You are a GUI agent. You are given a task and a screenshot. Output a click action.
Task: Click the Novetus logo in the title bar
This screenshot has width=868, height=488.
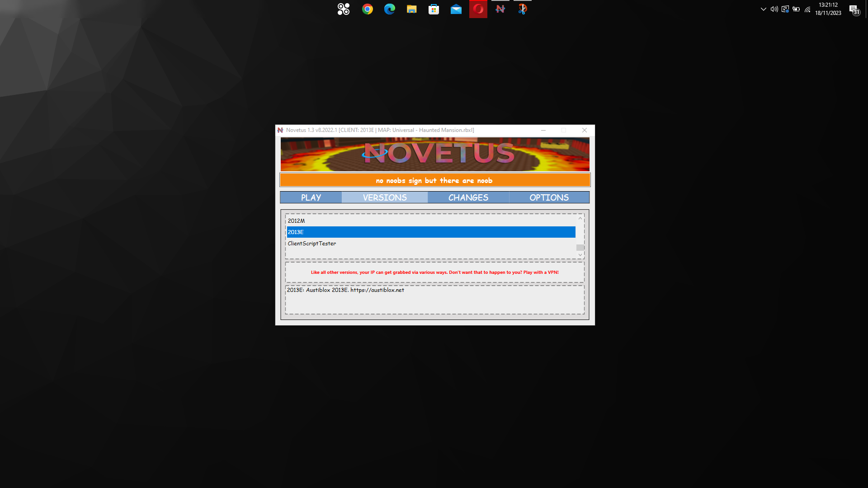coord(280,130)
